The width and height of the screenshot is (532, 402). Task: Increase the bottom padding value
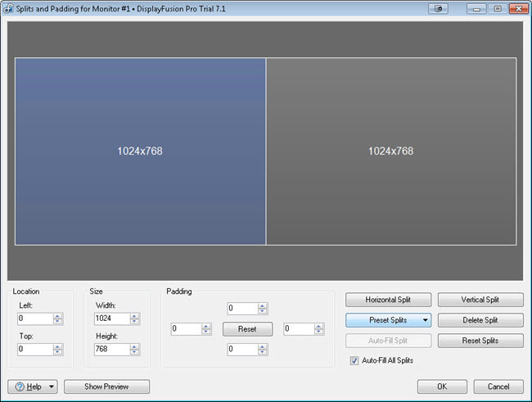(x=262, y=346)
